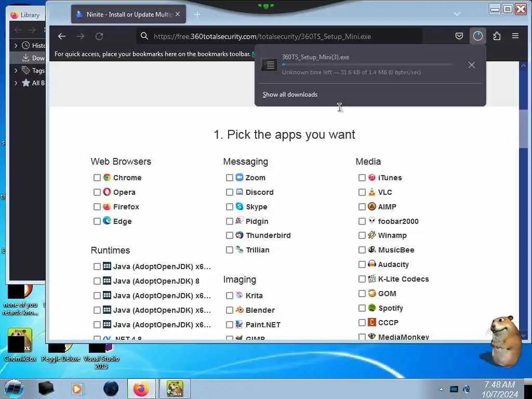532x399 pixels.
Task: Click the Blender app icon
Action: [x=240, y=310]
